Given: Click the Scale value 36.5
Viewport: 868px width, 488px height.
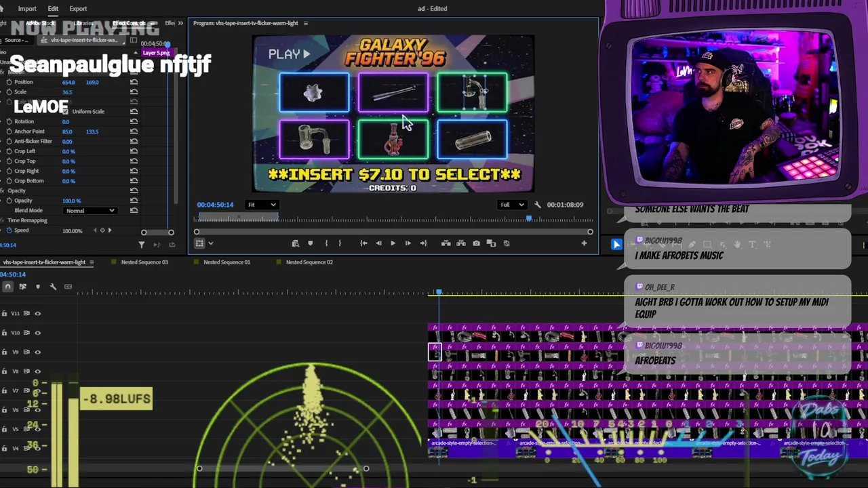Looking at the screenshot, I should [x=67, y=92].
